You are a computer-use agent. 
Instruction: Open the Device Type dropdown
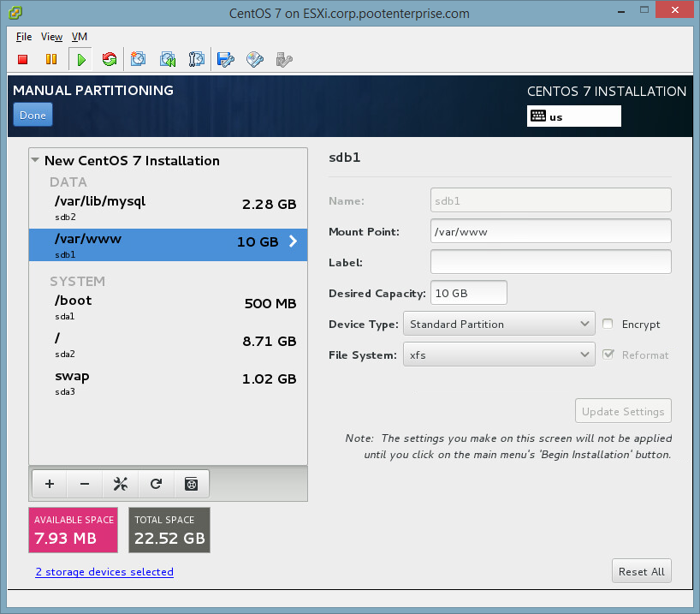[x=499, y=324]
